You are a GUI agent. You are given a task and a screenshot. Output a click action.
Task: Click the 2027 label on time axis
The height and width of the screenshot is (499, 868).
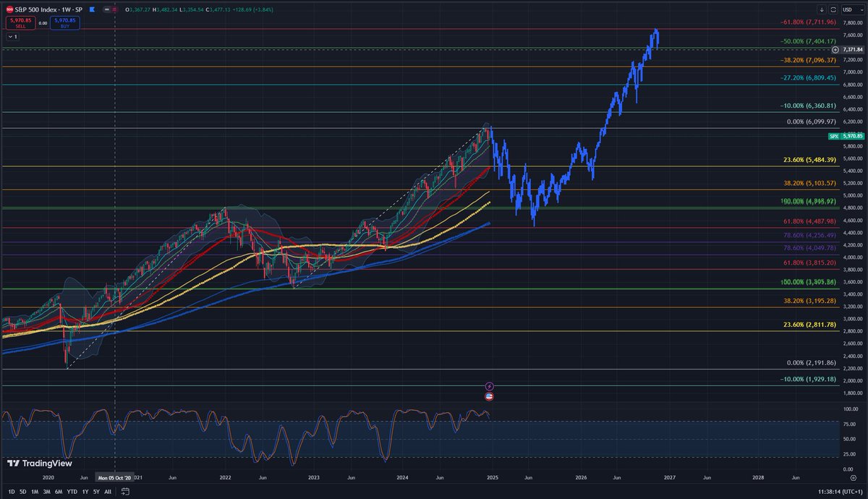coord(670,478)
